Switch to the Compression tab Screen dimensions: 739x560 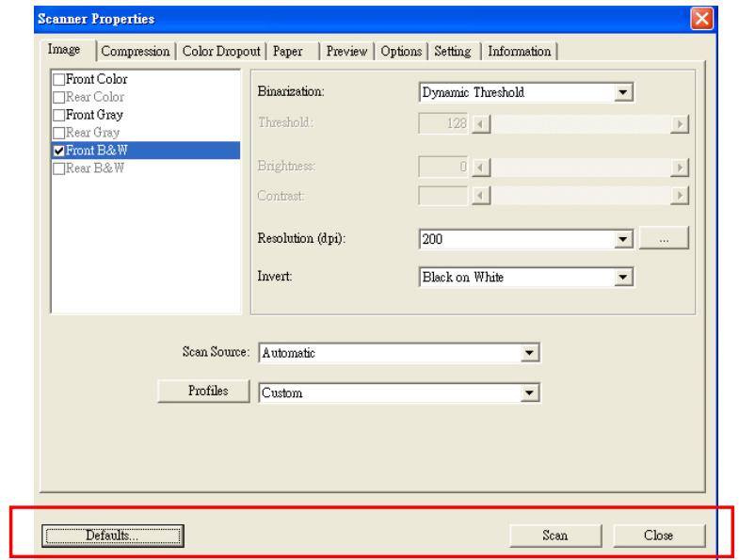(136, 51)
